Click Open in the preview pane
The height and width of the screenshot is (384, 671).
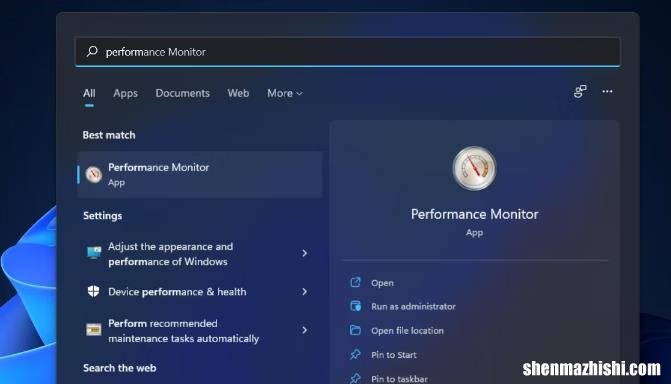[x=382, y=283]
